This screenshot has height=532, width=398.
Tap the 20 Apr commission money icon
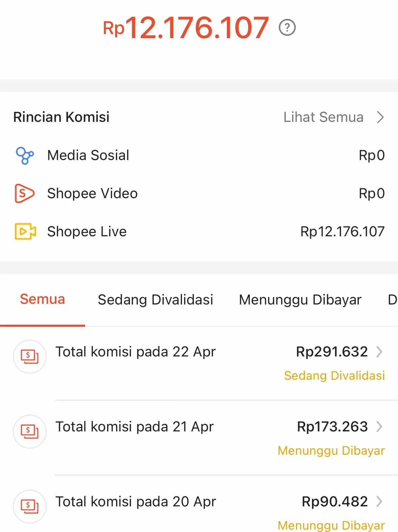coord(30,506)
